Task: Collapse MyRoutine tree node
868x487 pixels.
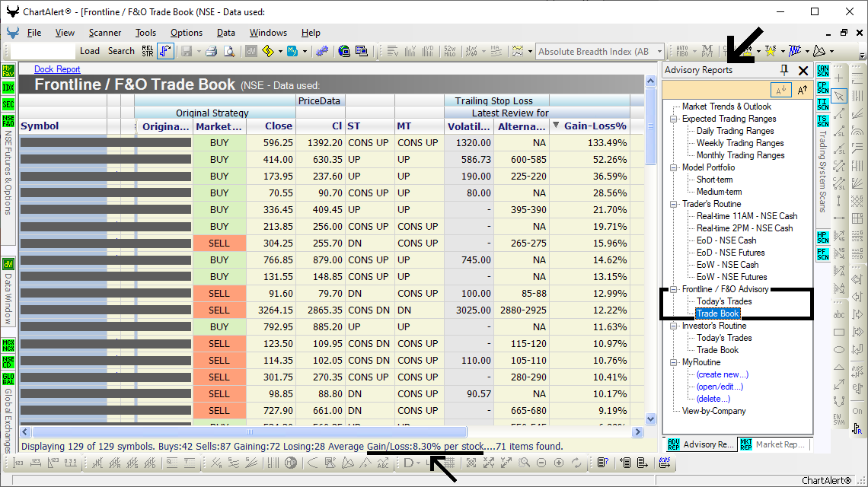Action: pos(674,362)
